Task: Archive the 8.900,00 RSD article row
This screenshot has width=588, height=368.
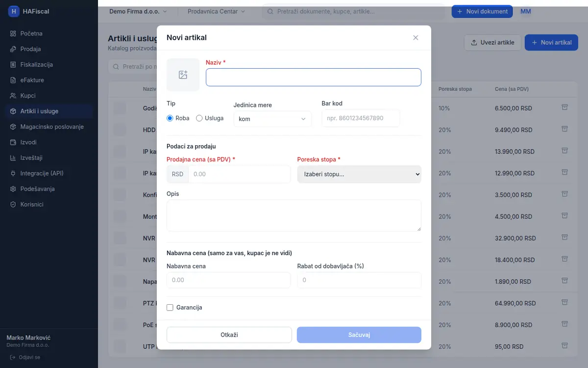Action: pyautogui.click(x=564, y=324)
